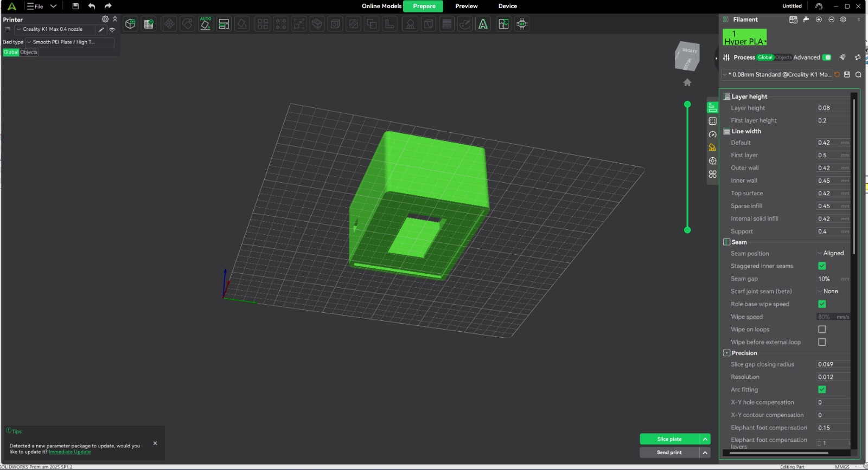The height and width of the screenshot is (470, 868).
Task: Expand Slice plate options arrow
Action: click(x=705, y=439)
